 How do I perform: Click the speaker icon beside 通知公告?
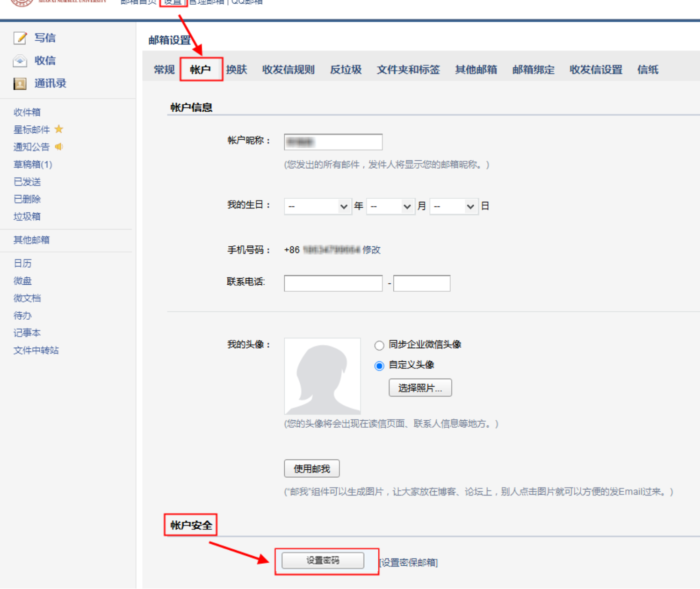[x=59, y=147]
